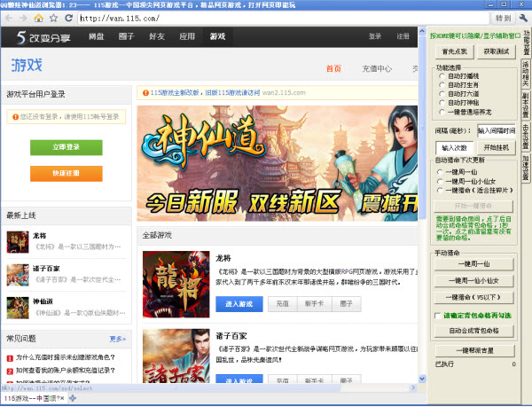Click the browser forward arrow
532x407 pixels.
click(x=23, y=18)
